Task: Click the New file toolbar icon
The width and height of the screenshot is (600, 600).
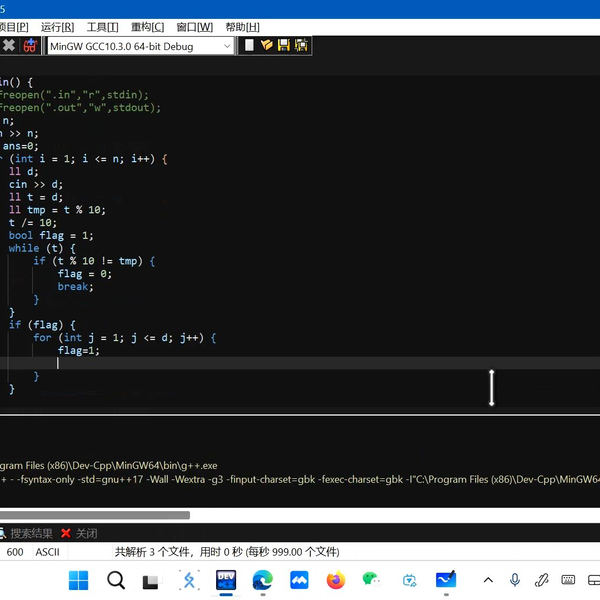Action: point(250,45)
